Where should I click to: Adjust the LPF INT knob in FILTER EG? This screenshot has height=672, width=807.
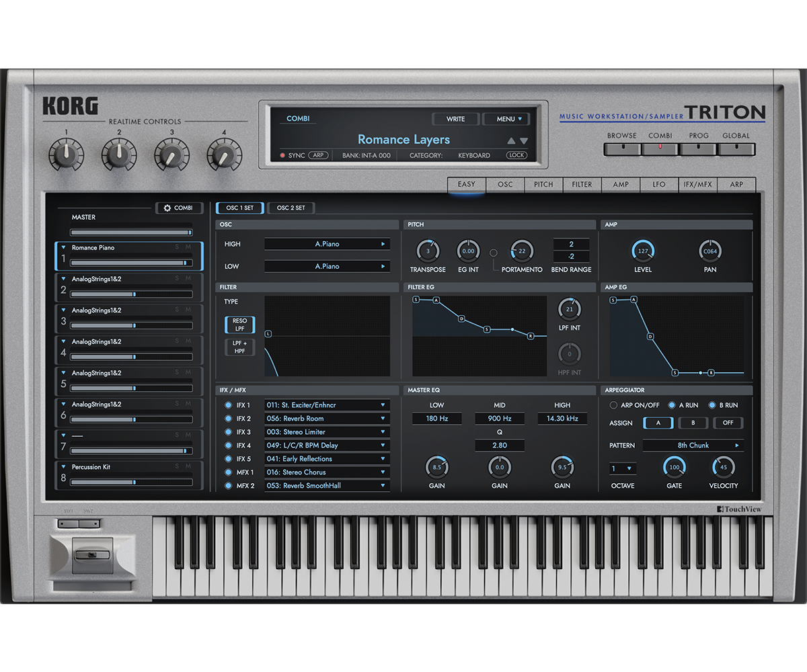(x=568, y=310)
